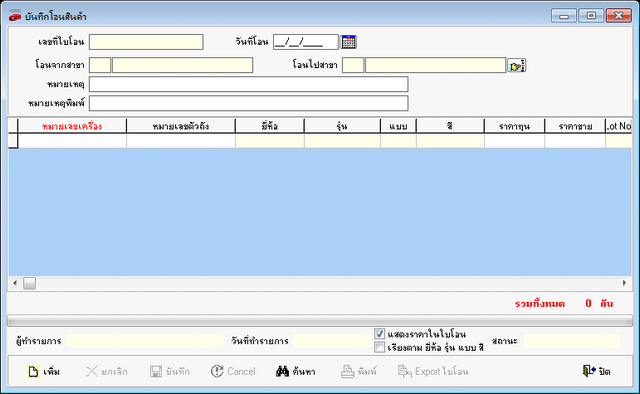Viewport: 640px width, 394px height.
Task: Uncheck the แสดงราคาในใบโอน checkbox
Action: [x=380, y=334]
